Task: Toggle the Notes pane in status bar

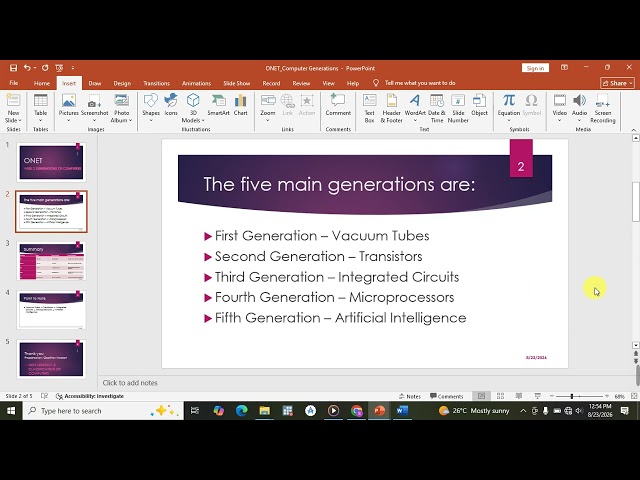Action: point(409,396)
